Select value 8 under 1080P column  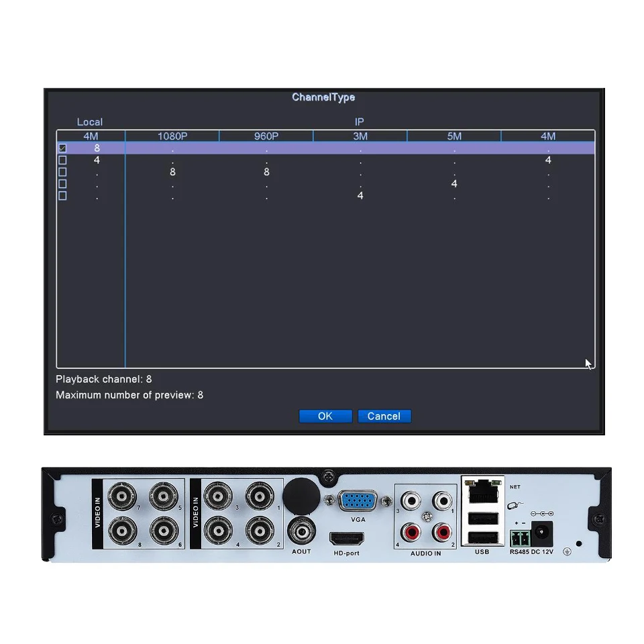point(172,172)
